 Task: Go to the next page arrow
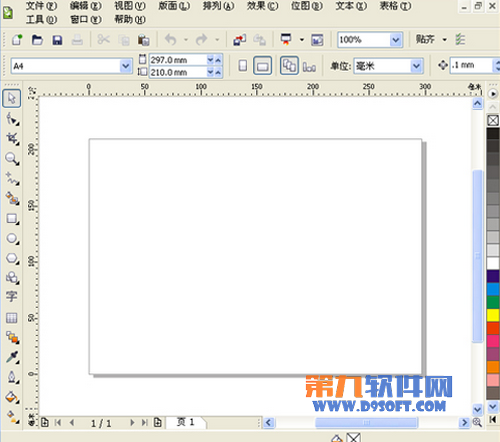[x=132, y=423]
